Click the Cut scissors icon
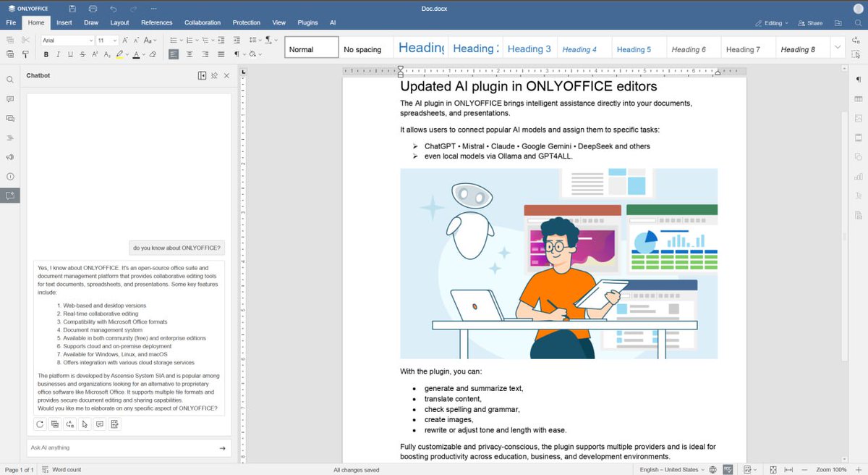The height and width of the screenshot is (475, 868). [x=25, y=41]
